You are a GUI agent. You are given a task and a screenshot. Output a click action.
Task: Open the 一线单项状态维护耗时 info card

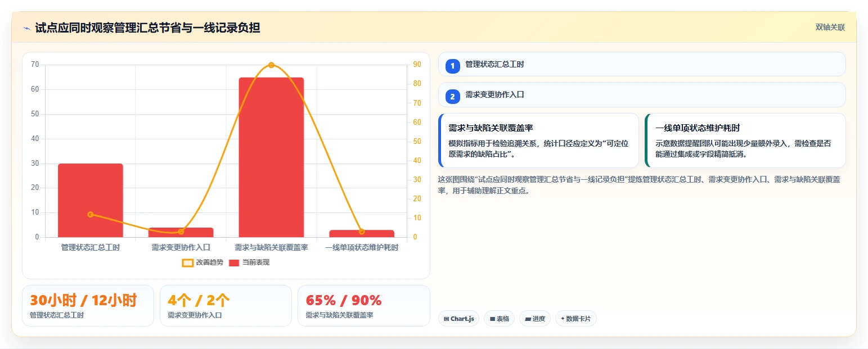(x=745, y=140)
